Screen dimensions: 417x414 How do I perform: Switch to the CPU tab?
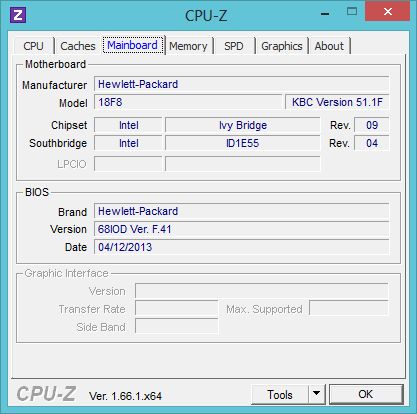tap(34, 46)
